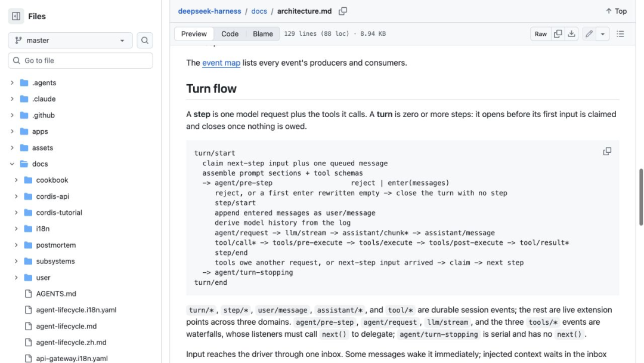The width and height of the screenshot is (644, 363).
Task: Focus the Go to file field
Action: pyautogui.click(x=80, y=60)
